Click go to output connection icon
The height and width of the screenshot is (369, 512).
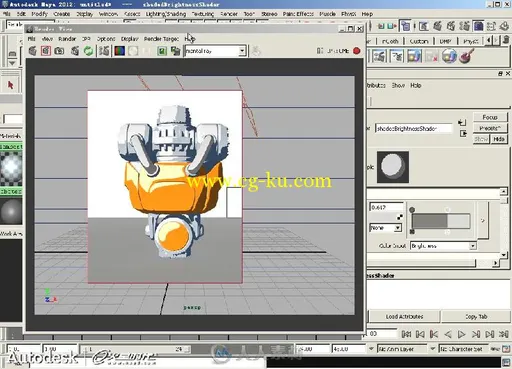pyautogui.click(x=463, y=133)
